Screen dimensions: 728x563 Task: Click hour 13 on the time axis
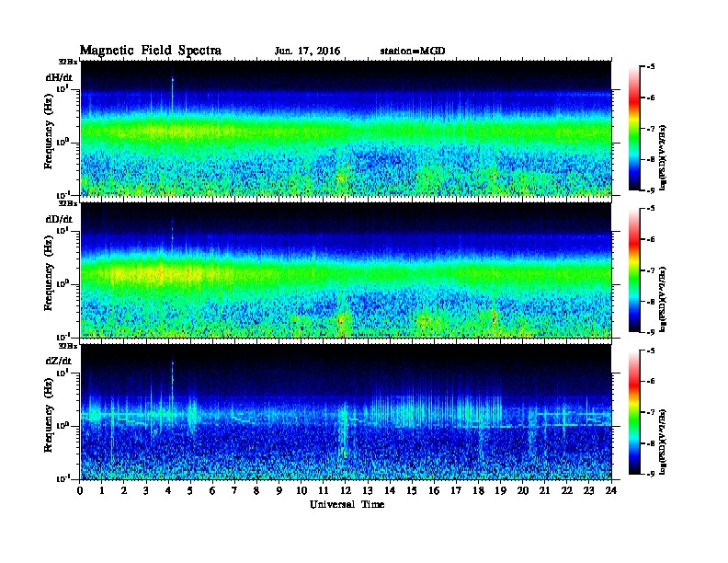[368, 491]
